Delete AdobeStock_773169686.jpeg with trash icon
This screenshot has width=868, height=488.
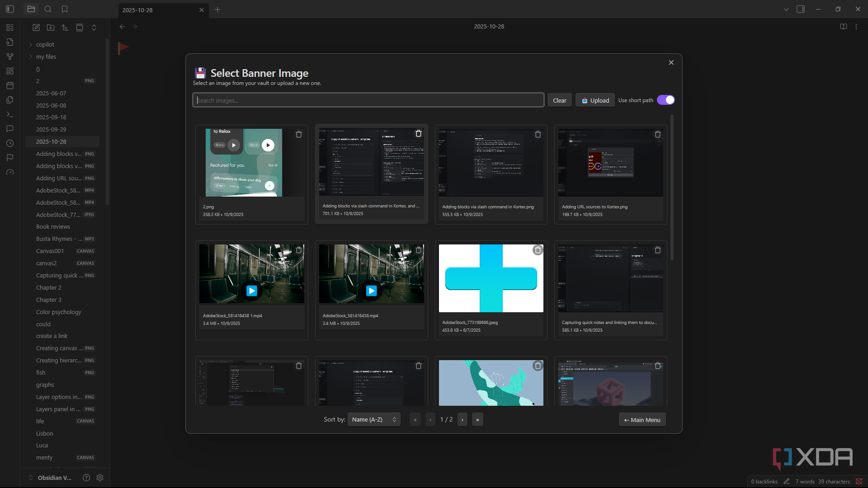coord(538,250)
